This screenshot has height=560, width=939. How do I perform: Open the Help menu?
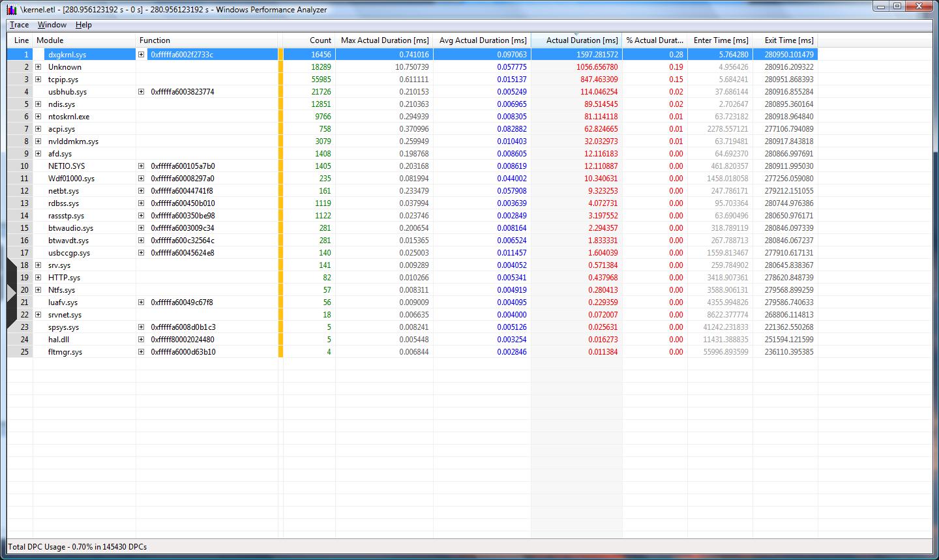[x=83, y=25]
